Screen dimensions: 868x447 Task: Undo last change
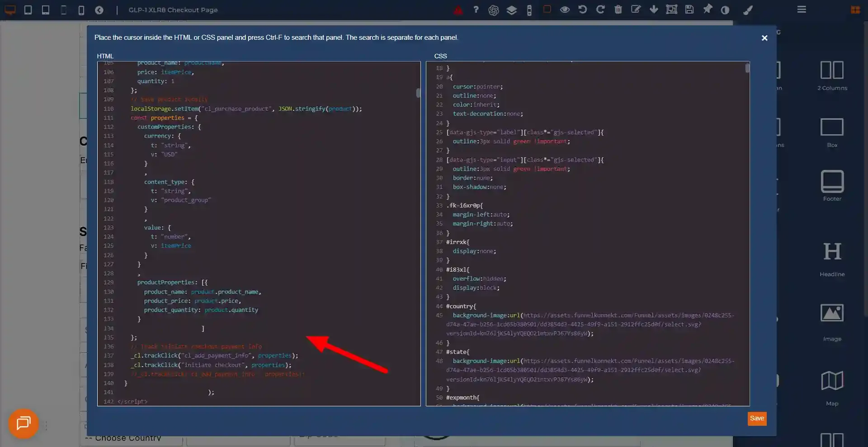coord(582,9)
